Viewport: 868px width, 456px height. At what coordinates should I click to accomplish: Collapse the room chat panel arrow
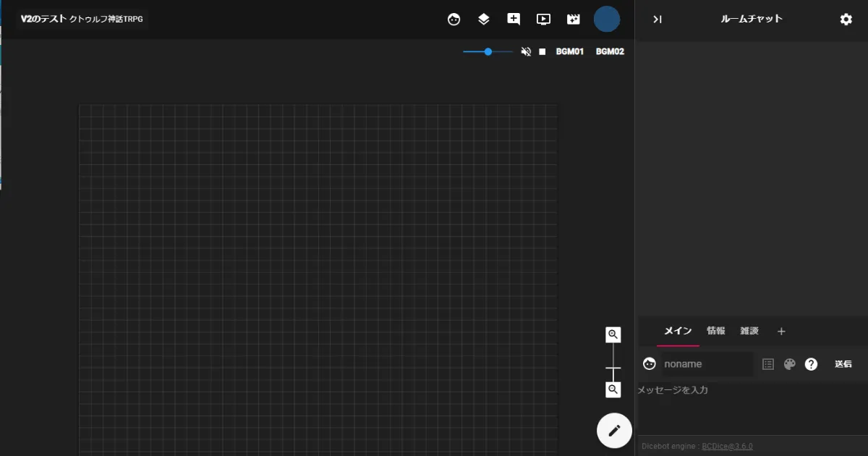[x=657, y=20]
